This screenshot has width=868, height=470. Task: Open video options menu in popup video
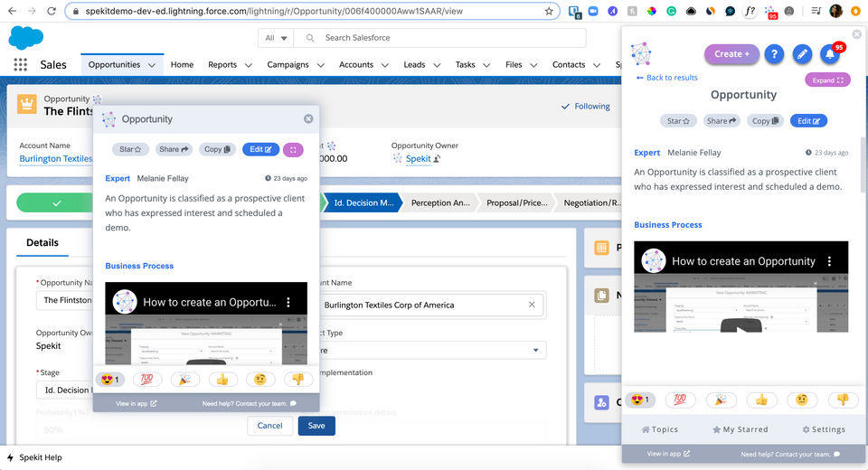[x=288, y=302]
